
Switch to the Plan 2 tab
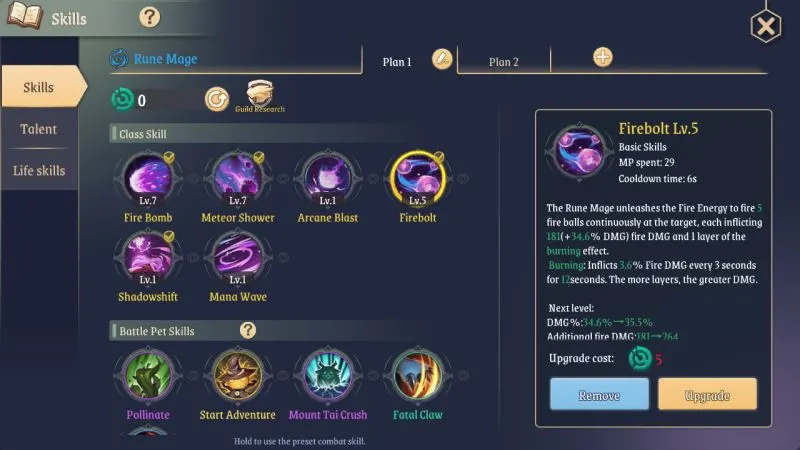504,62
